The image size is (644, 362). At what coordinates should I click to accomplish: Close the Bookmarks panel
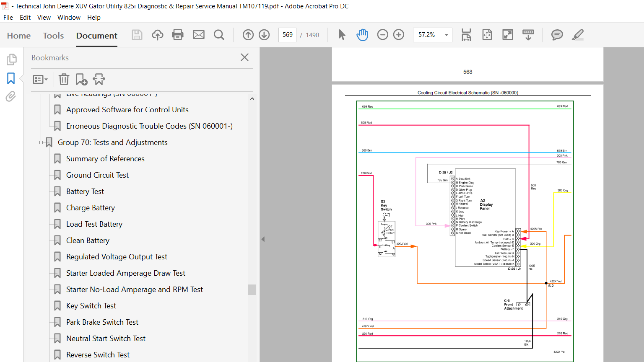click(245, 57)
